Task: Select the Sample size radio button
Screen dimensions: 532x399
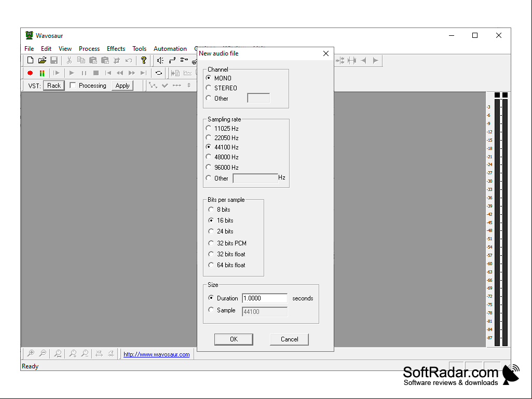Action: 211,310
